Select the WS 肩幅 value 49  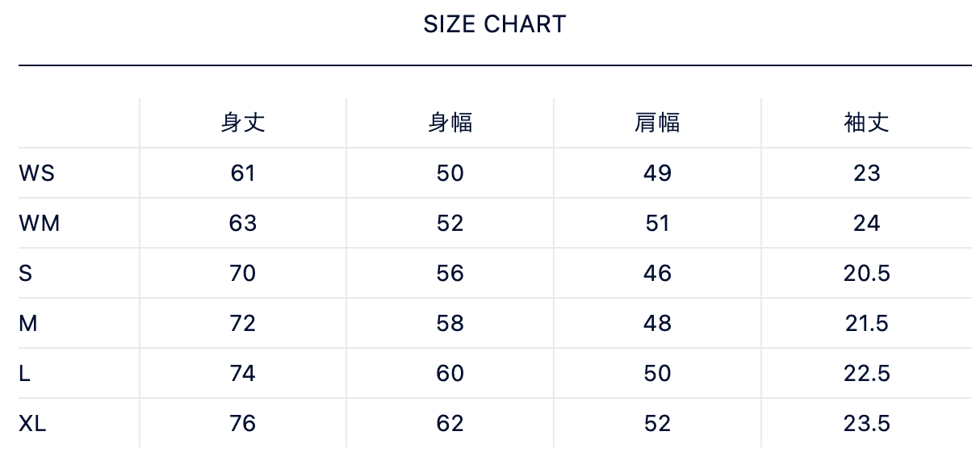[x=657, y=174]
